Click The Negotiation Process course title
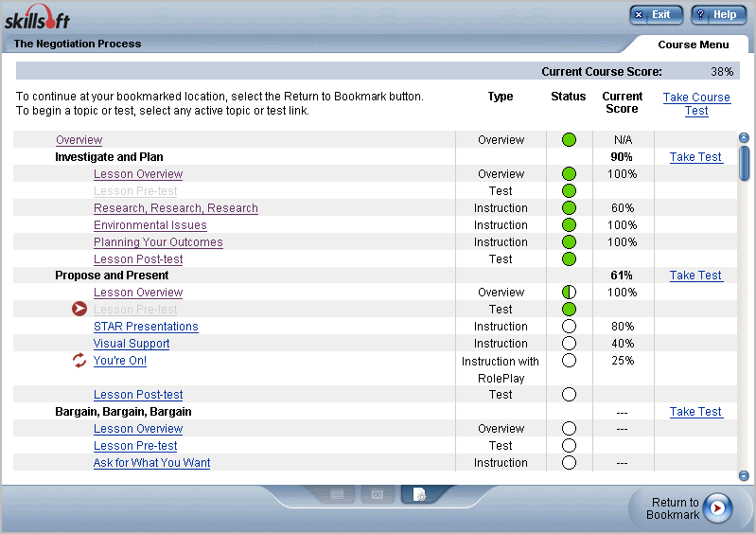 [78, 44]
